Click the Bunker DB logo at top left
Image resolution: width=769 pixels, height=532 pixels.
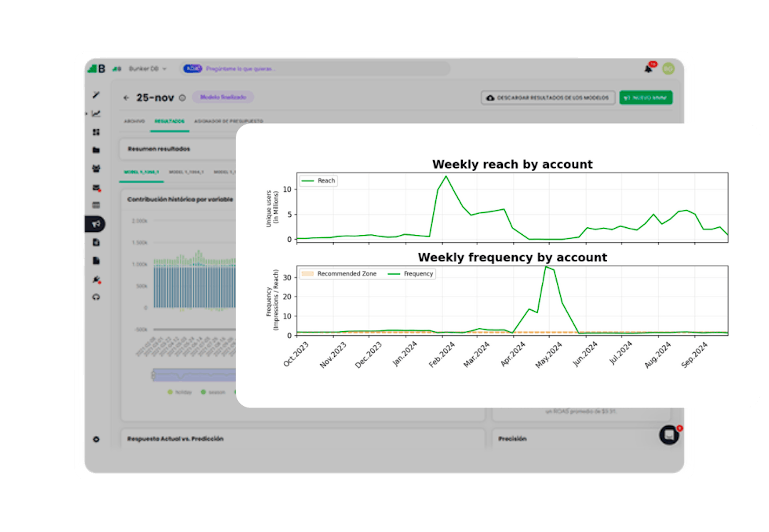[96, 69]
